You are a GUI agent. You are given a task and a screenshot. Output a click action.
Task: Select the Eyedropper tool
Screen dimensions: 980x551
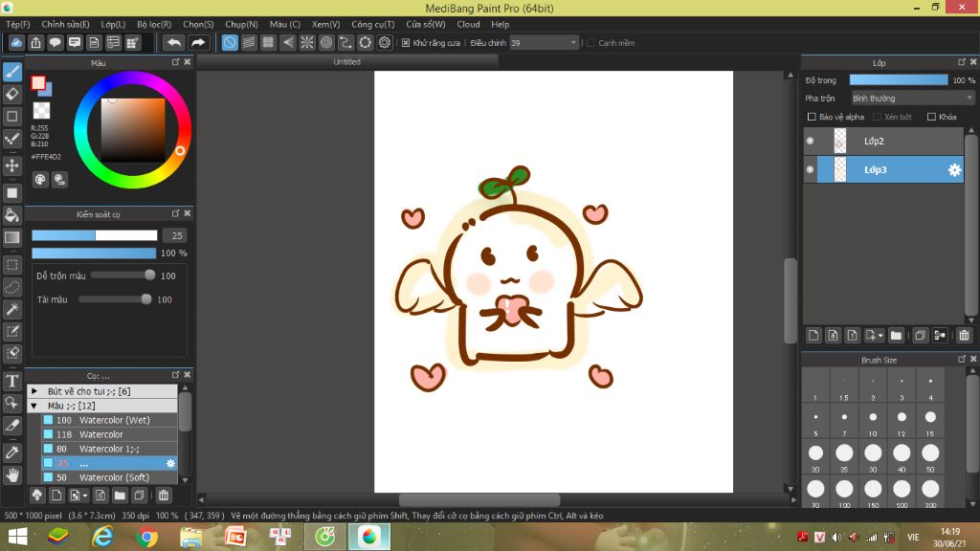(11, 452)
